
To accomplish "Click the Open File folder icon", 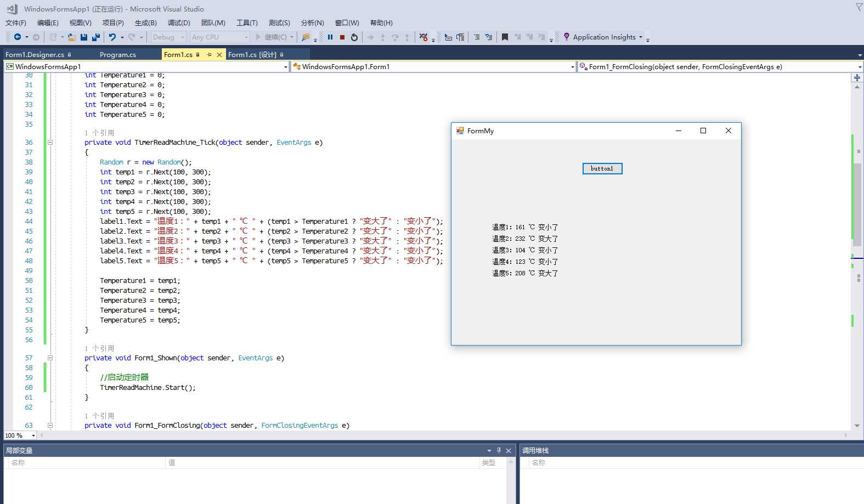I will pos(72,37).
